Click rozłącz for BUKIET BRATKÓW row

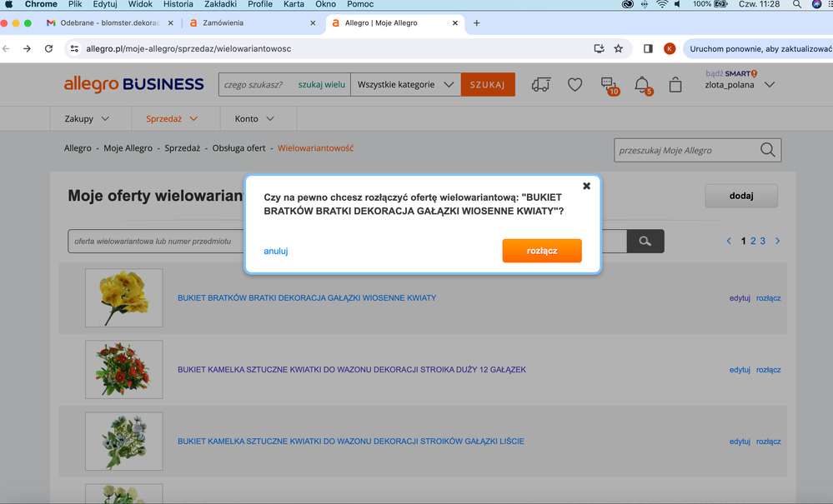point(768,298)
